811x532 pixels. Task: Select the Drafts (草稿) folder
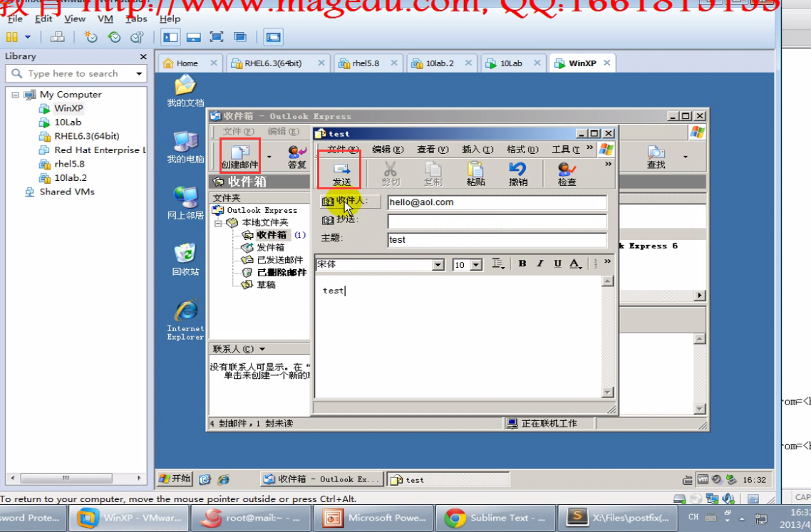point(266,284)
